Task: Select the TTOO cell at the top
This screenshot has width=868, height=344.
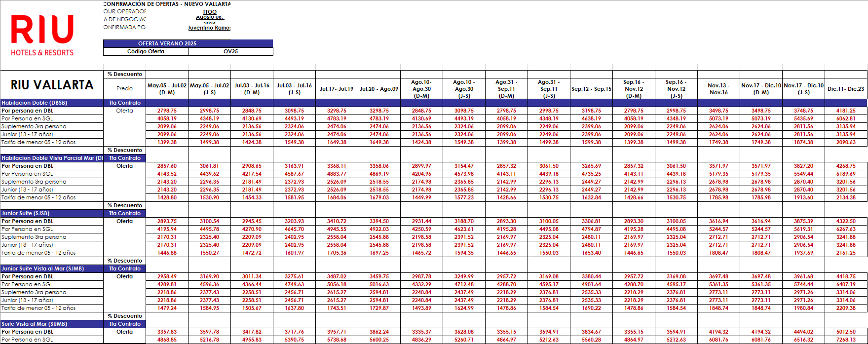Action: 209,12
